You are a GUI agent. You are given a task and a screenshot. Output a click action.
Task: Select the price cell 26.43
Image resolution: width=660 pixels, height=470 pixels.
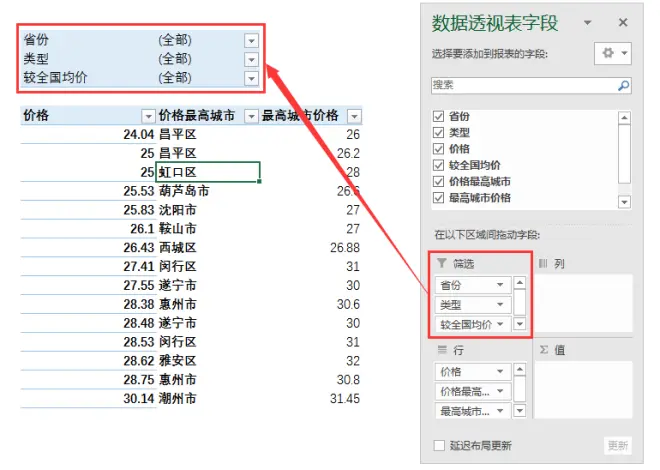(x=88, y=247)
